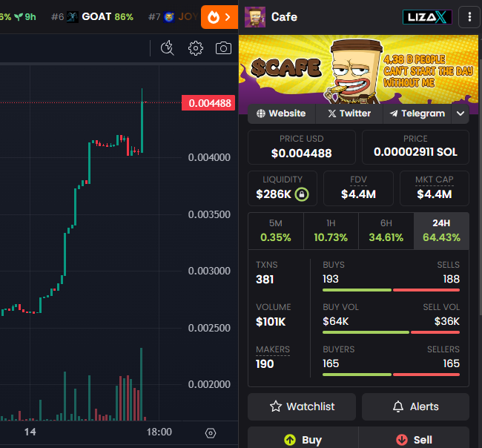
Task: Open the #6 GOAT trending token
Action: [92, 16]
